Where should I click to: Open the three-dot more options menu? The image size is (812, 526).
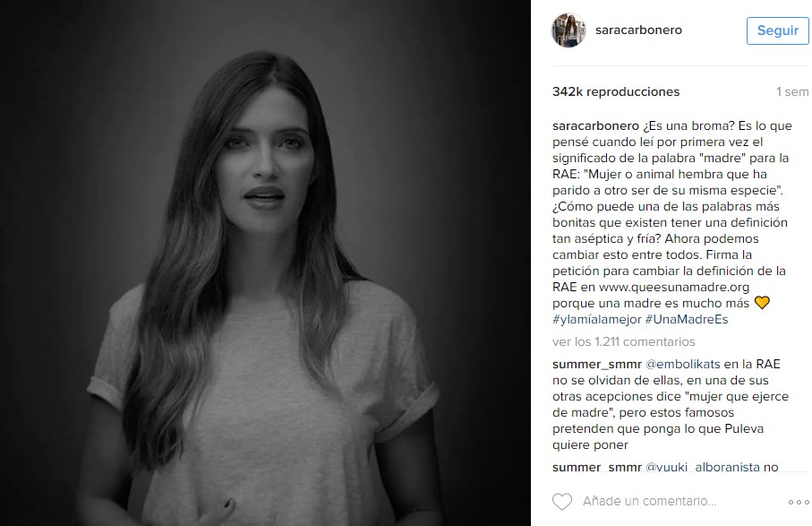(799, 502)
